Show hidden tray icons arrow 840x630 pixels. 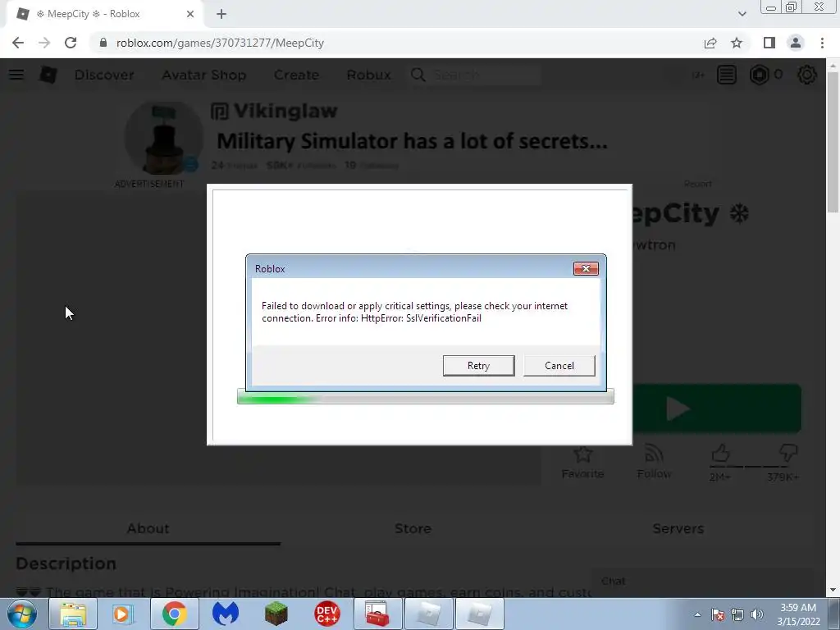[697, 614]
